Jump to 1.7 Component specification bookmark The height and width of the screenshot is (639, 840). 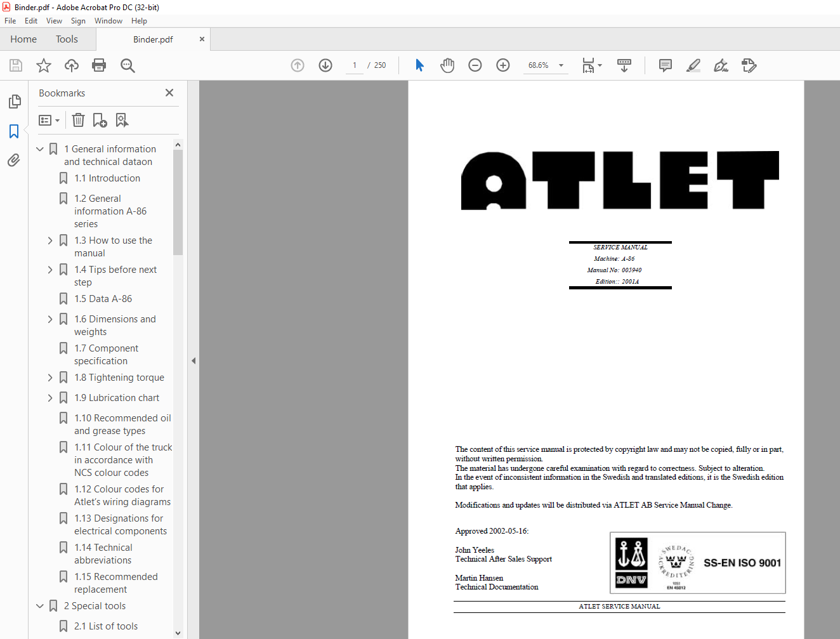pyautogui.click(x=107, y=355)
